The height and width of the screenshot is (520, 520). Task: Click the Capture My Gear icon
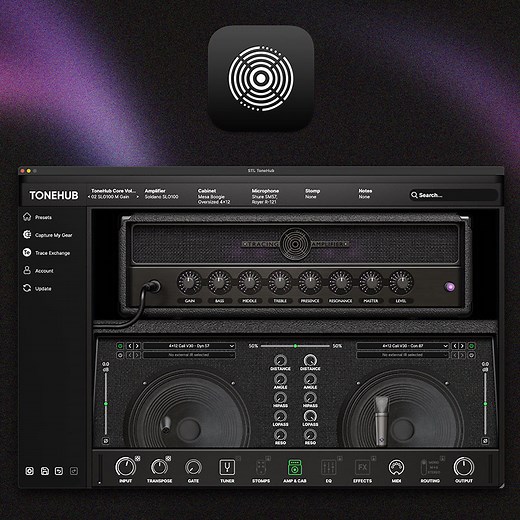click(27, 235)
